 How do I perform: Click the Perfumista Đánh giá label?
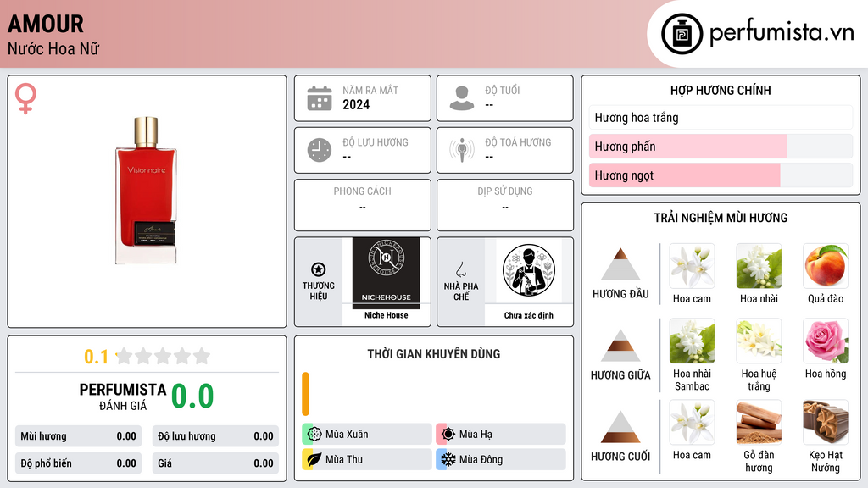pos(123,396)
